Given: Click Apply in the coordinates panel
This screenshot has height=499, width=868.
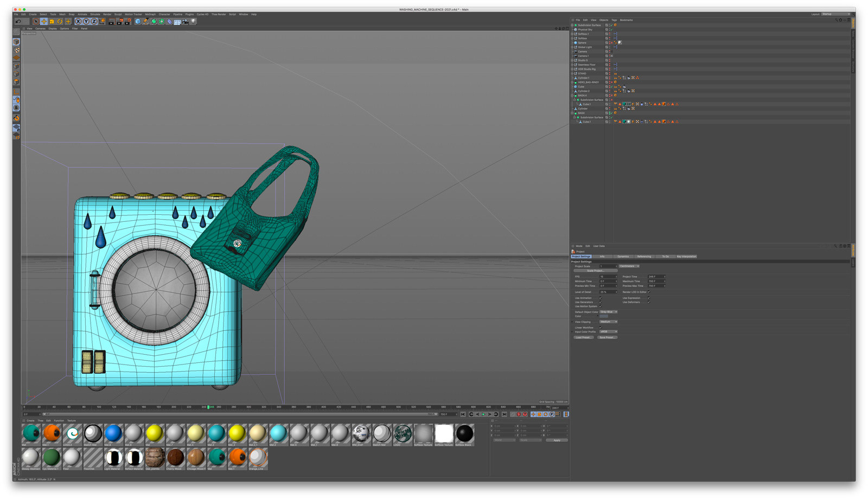Looking at the screenshot, I should [557, 440].
